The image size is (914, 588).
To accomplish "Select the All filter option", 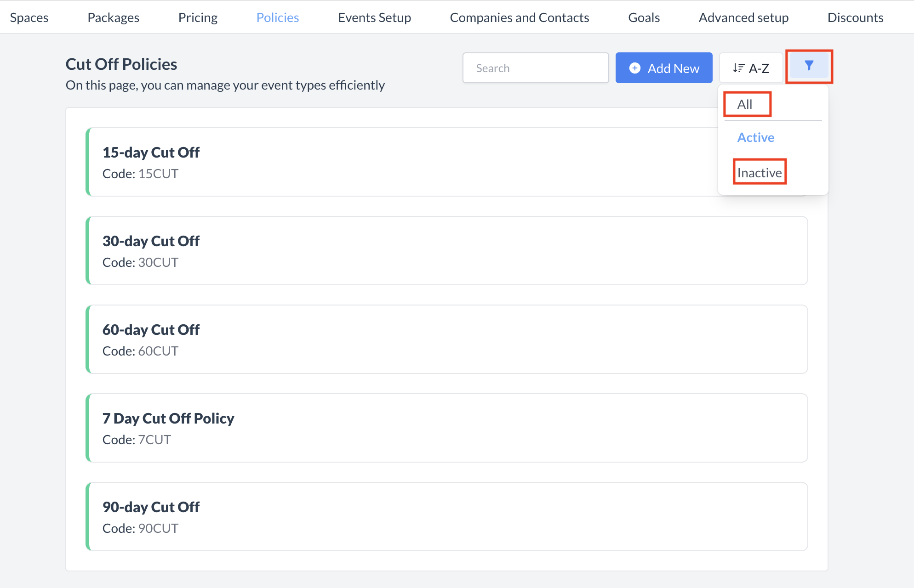I will [x=745, y=104].
